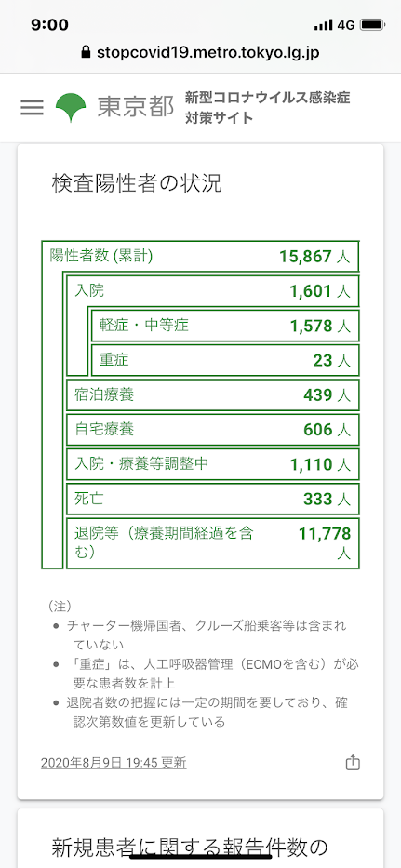The height and width of the screenshot is (868, 401).
Task: Select the 軽症・中等症 1,578人 row
Action: pyautogui.click(x=225, y=326)
